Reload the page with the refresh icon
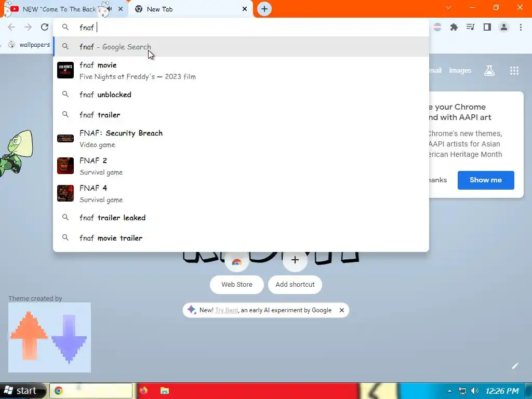532x399 pixels. 45,27
